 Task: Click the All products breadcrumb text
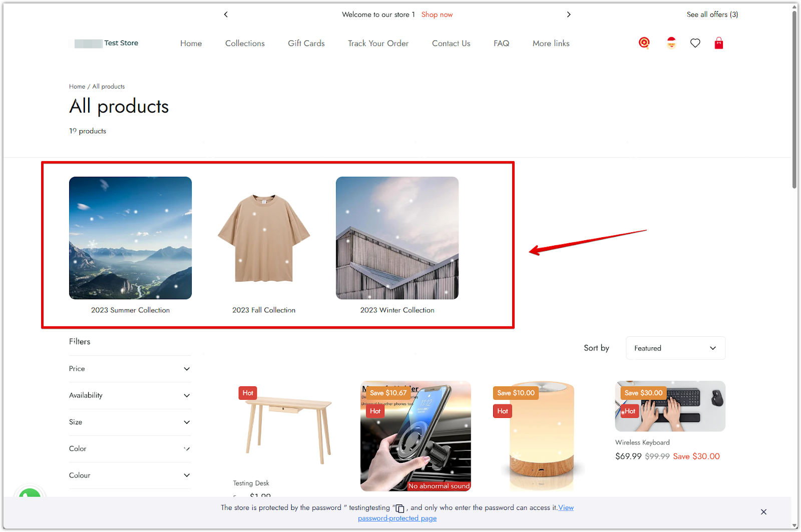coord(108,87)
